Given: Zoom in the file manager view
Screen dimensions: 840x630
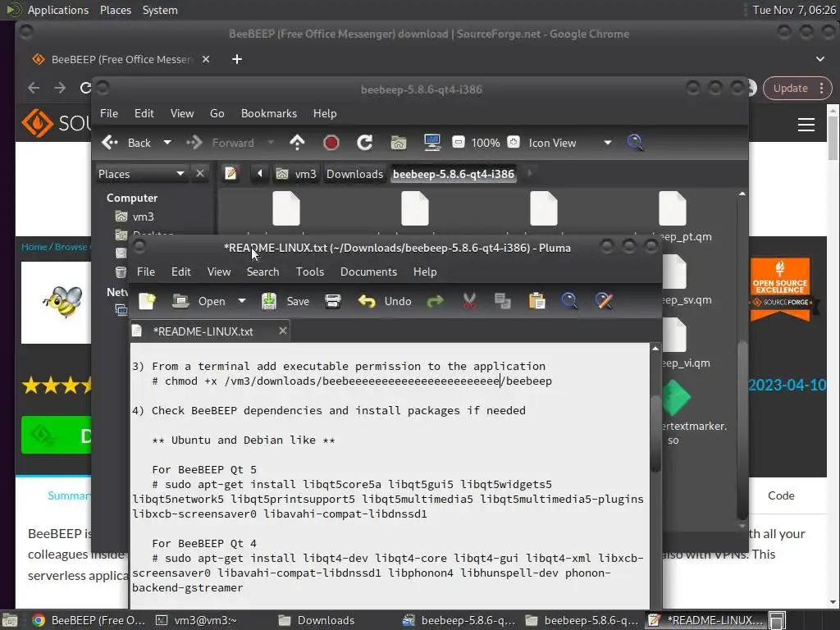Looking at the screenshot, I should (x=514, y=143).
